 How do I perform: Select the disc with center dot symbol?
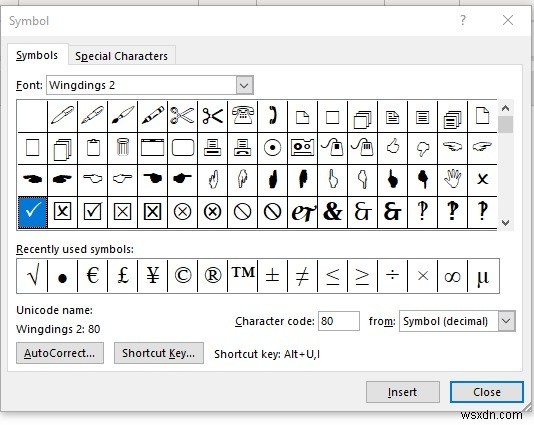click(272, 148)
